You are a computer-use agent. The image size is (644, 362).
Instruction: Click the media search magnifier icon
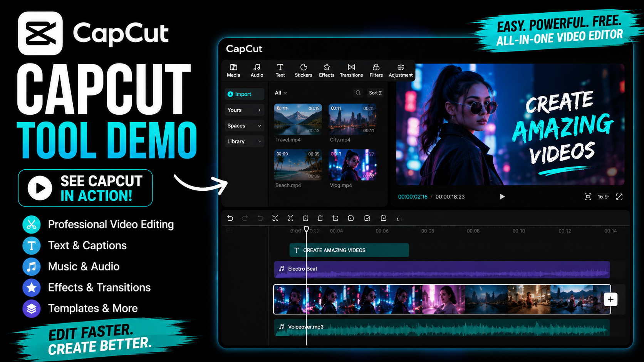[x=358, y=93]
